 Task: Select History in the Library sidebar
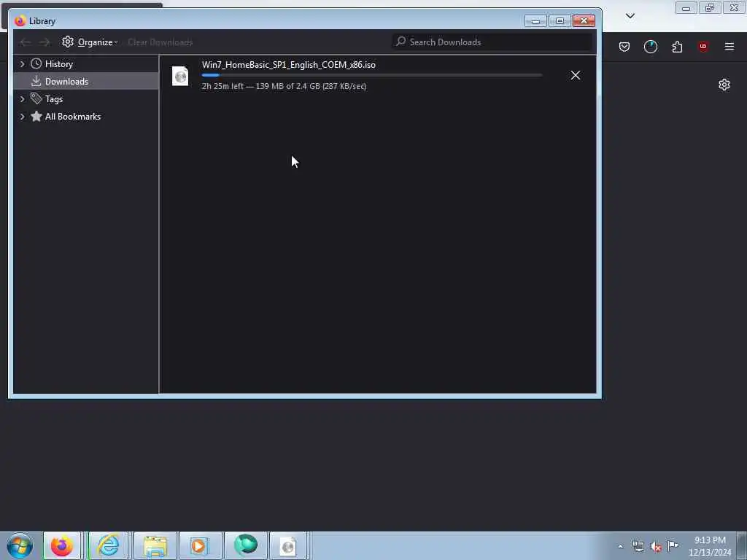click(86, 64)
